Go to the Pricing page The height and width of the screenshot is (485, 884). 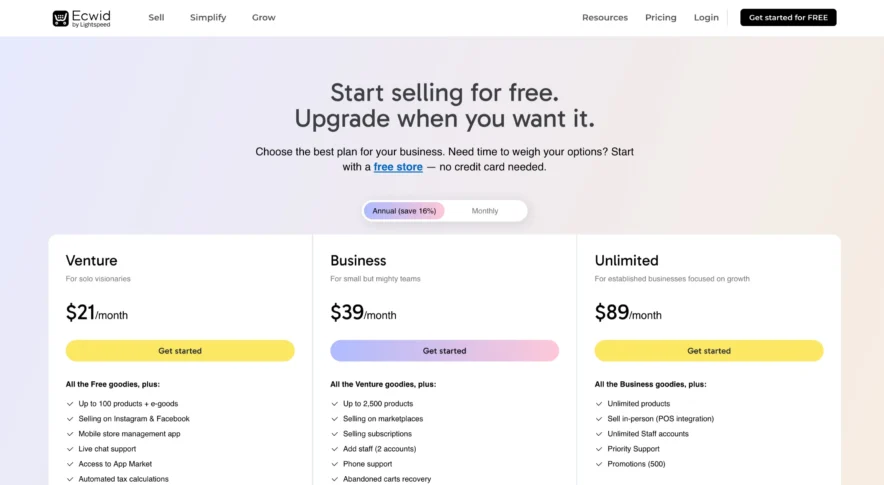click(661, 18)
